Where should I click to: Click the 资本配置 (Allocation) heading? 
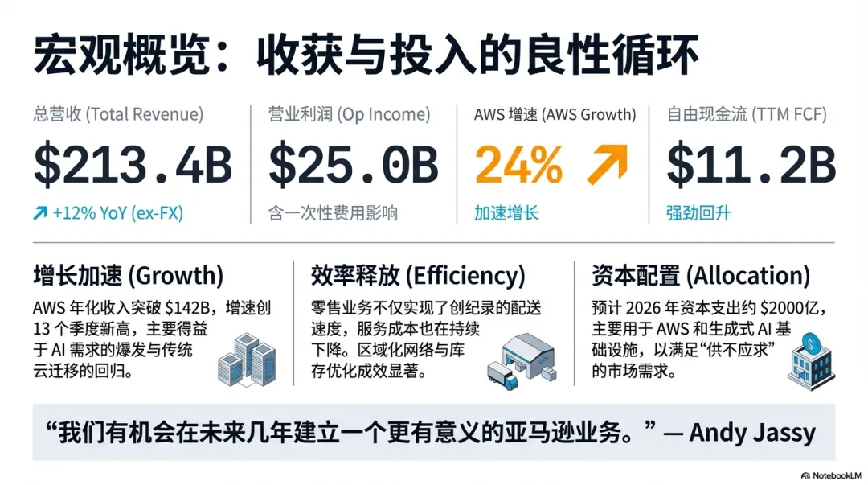[701, 276]
